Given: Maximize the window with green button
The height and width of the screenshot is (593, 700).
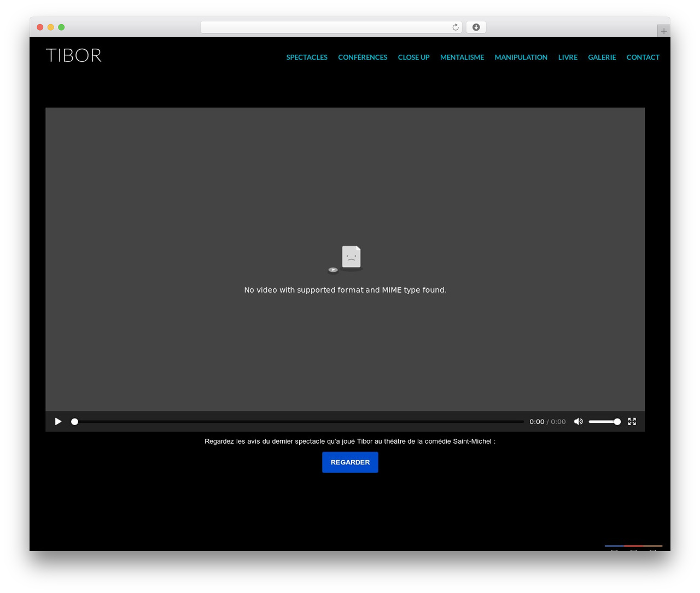Looking at the screenshot, I should [x=61, y=27].
